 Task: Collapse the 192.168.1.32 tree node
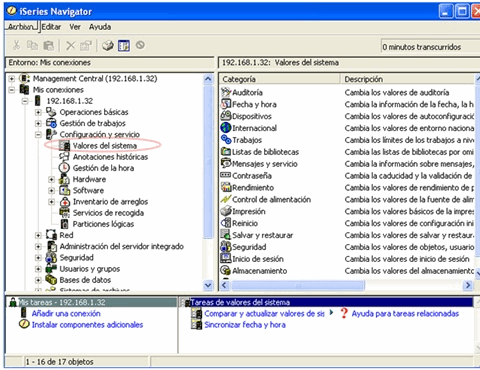(25, 101)
